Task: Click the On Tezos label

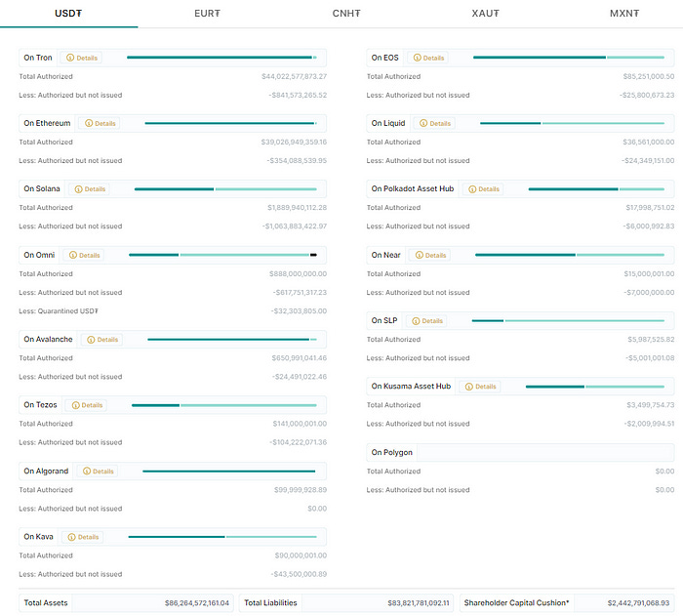Action: (41, 405)
